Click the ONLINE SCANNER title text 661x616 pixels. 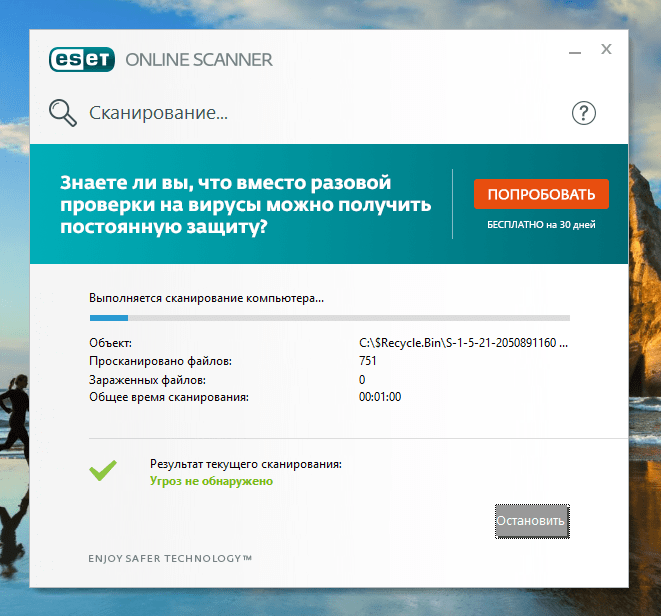(x=199, y=60)
